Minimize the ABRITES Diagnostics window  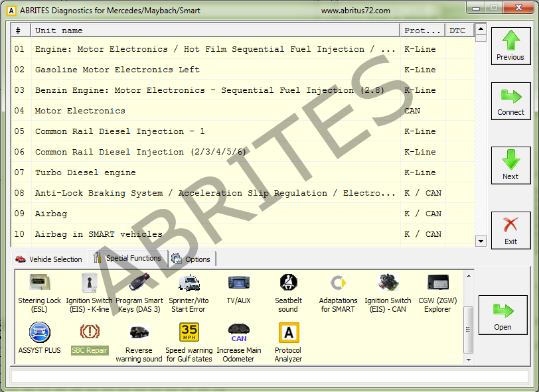coord(476,8)
